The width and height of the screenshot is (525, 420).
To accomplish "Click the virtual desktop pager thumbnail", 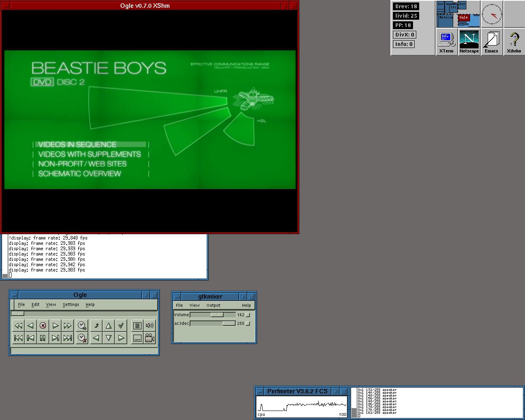I will (458, 14).
